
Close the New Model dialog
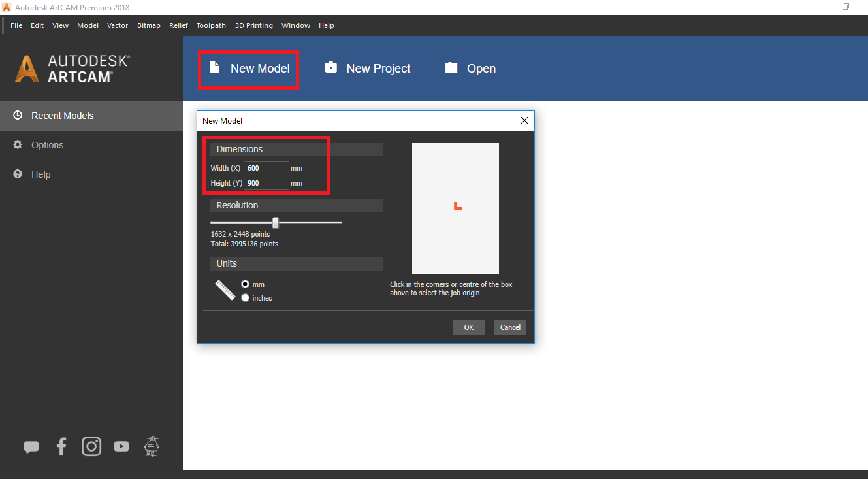click(524, 120)
